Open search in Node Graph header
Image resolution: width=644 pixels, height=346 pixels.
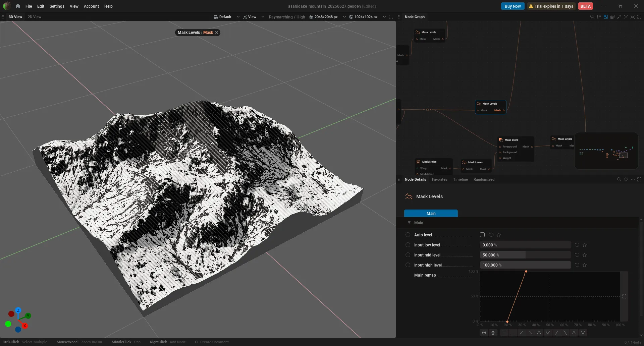click(x=592, y=17)
